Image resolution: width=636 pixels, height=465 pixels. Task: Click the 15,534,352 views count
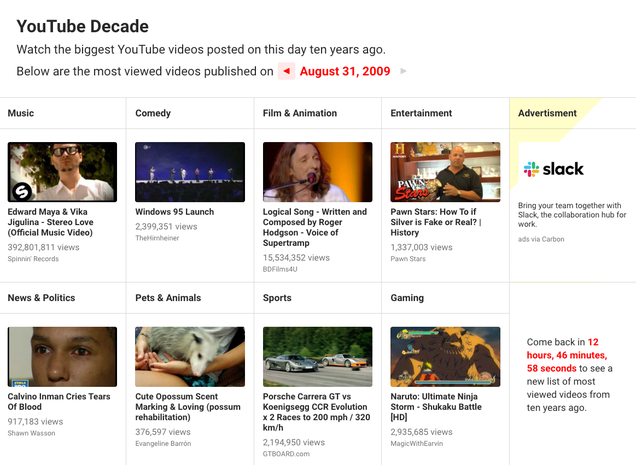pos(296,258)
